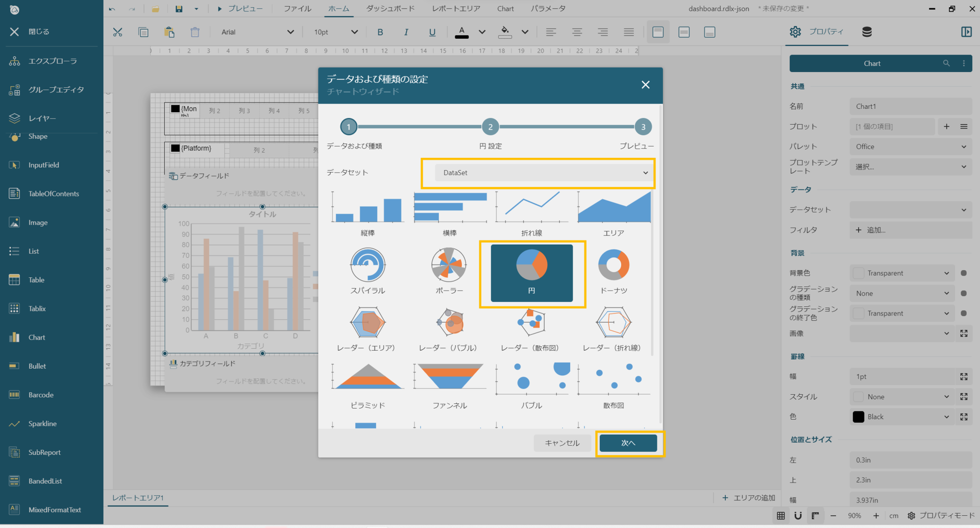The image size is (980, 528).
Task: Open the 10pt font size dropdown
Action: [335, 32]
